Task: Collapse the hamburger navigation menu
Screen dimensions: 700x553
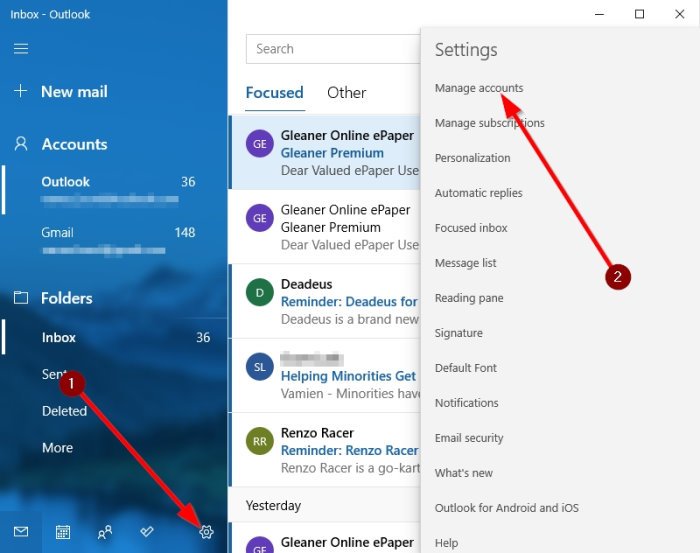Action: tap(21, 48)
